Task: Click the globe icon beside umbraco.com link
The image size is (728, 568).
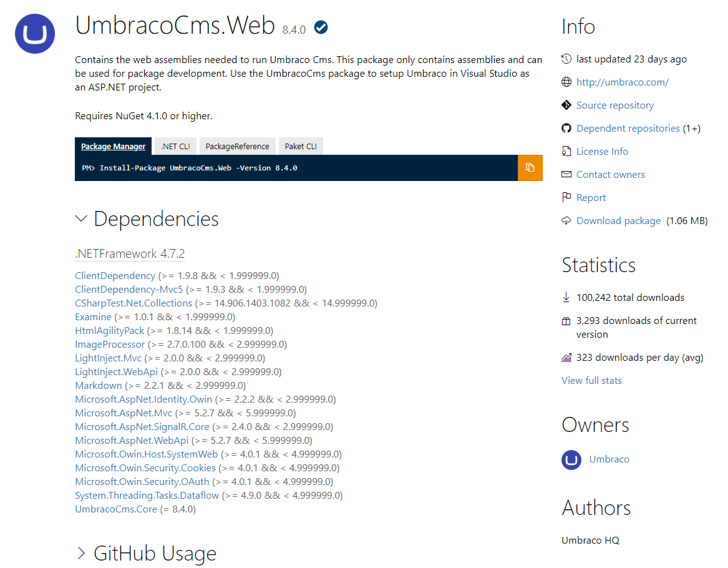Action: tap(566, 82)
